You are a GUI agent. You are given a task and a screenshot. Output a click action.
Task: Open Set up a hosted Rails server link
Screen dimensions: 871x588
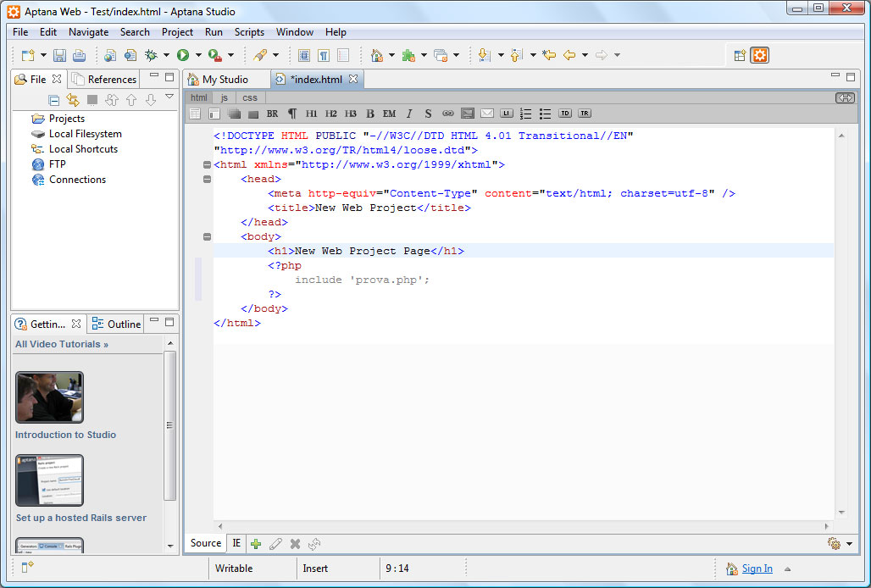(x=81, y=518)
